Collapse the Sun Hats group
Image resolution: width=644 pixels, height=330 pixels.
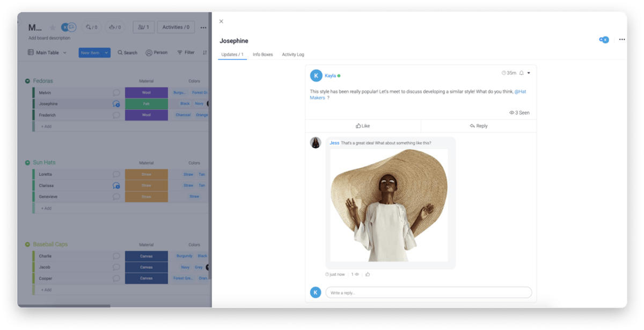27,163
